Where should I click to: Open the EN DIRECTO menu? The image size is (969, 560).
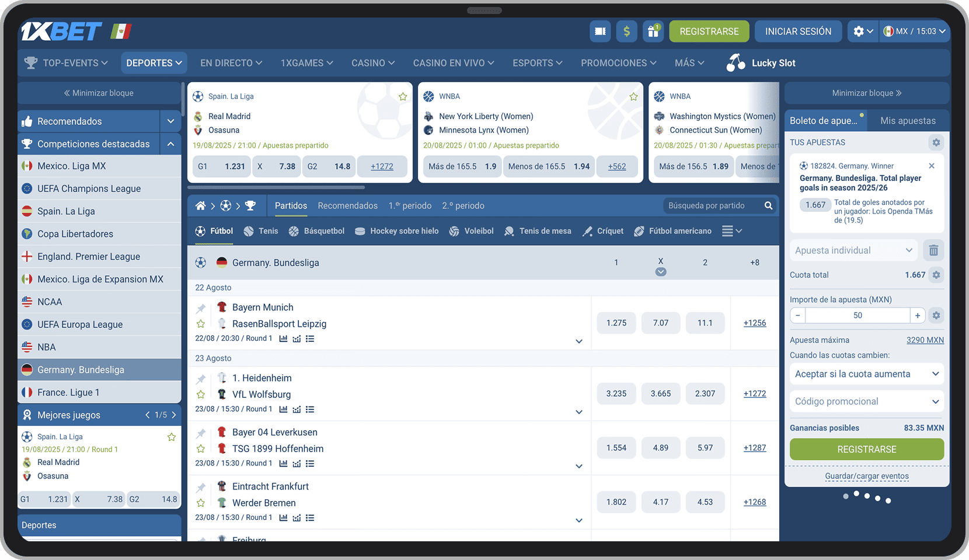click(x=231, y=63)
